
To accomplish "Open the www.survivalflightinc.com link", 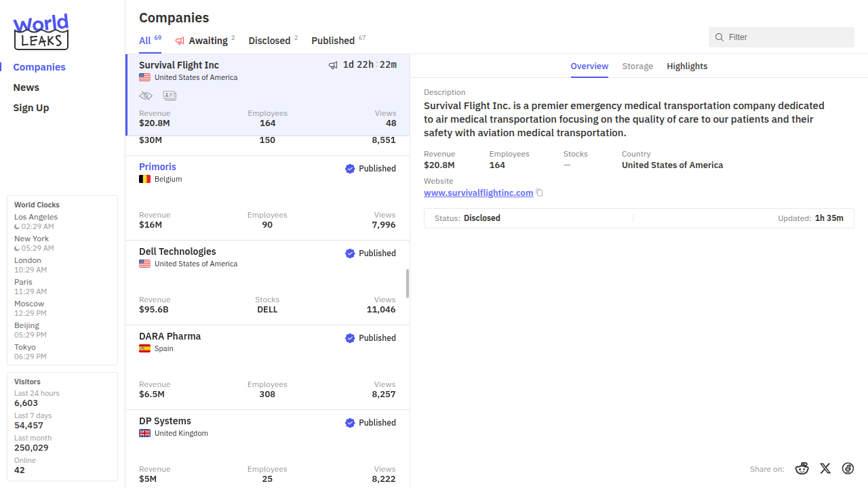I will (478, 193).
